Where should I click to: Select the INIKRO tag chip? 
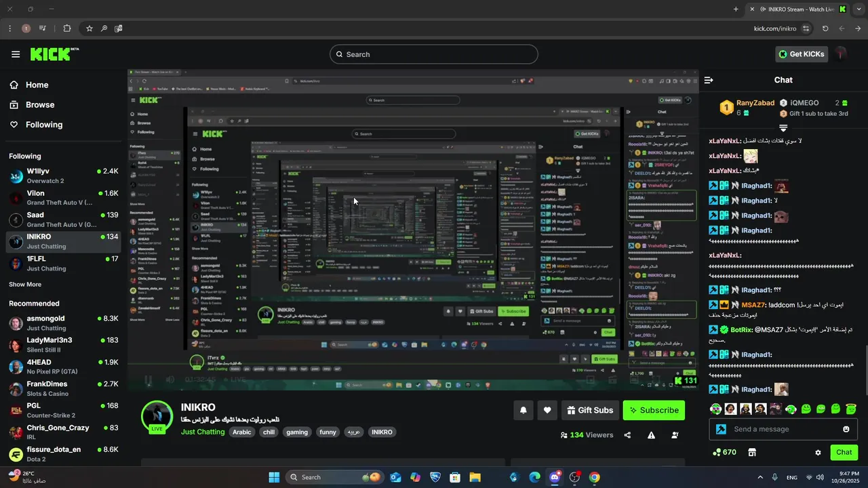click(382, 432)
